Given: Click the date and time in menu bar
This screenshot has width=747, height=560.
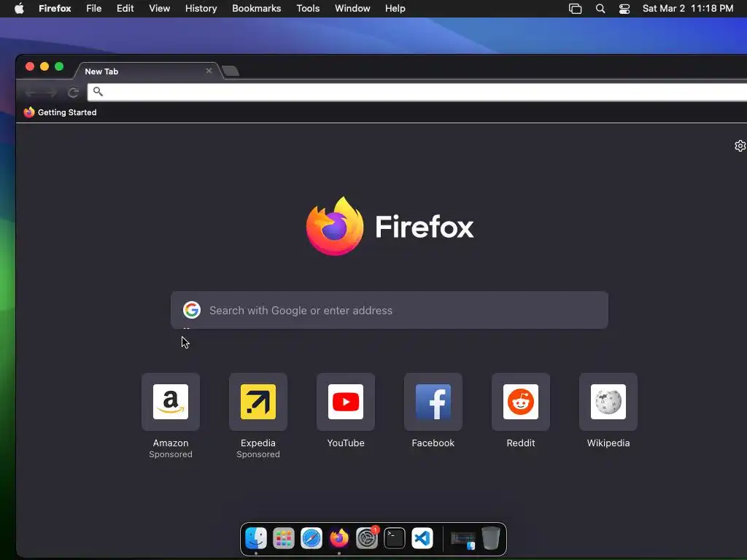Looking at the screenshot, I should [x=687, y=9].
